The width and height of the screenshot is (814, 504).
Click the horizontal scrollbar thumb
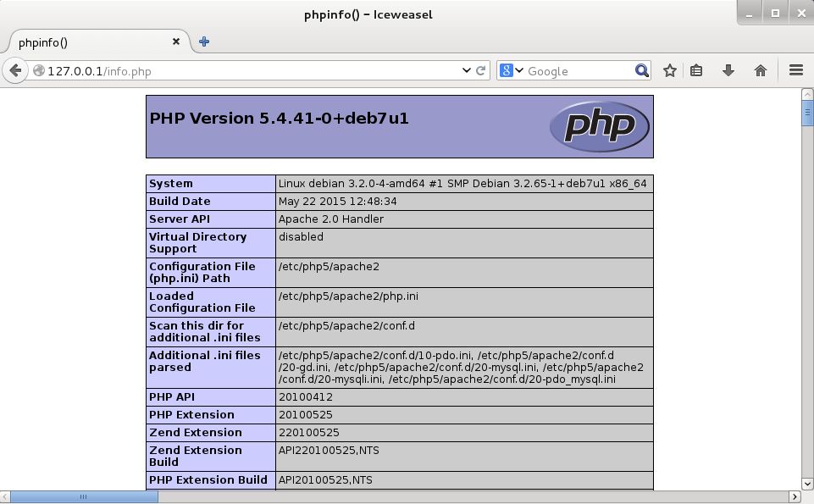tap(83, 497)
